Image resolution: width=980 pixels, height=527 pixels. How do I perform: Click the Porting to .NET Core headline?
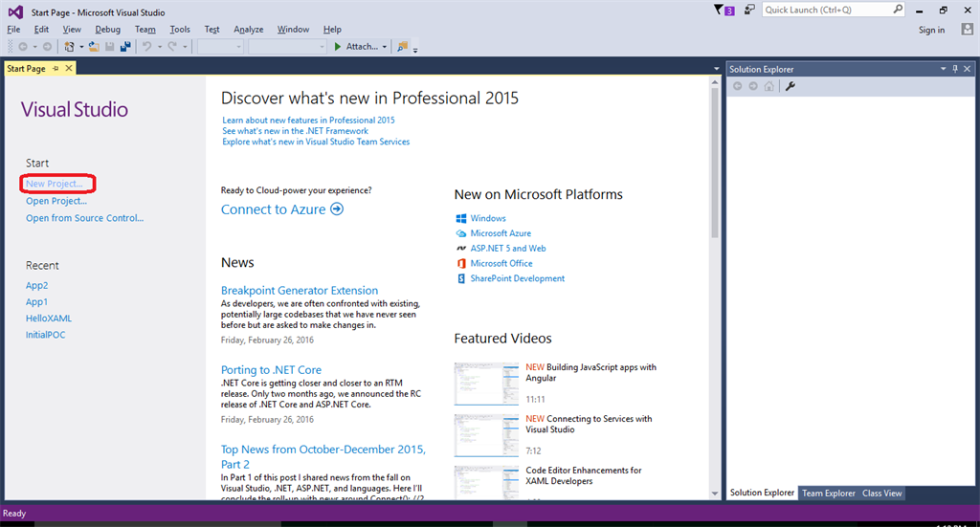click(x=271, y=369)
